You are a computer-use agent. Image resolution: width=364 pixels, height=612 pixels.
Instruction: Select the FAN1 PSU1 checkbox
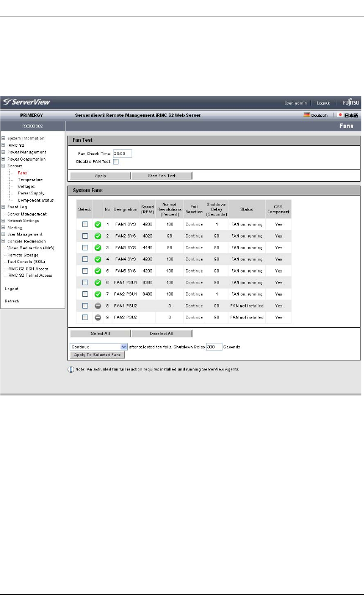pyautogui.click(x=85, y=282)
